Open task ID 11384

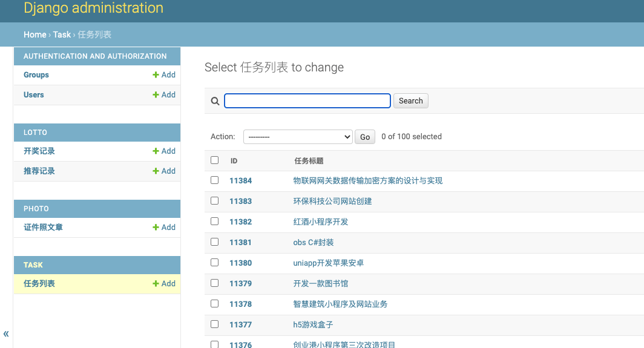(241, 181)
